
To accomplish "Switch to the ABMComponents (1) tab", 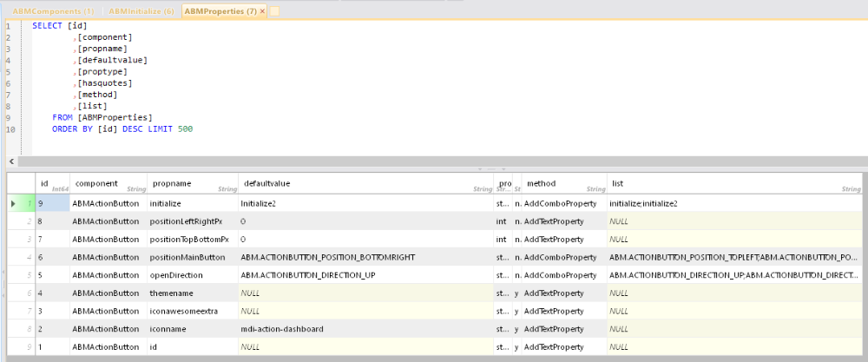I will 53,11.
